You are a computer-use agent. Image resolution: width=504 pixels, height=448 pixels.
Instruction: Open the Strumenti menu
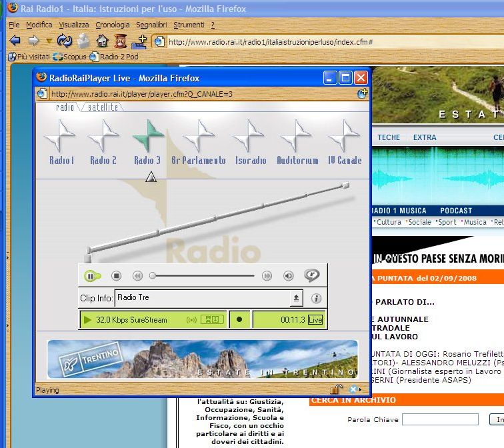pos(189,25)
